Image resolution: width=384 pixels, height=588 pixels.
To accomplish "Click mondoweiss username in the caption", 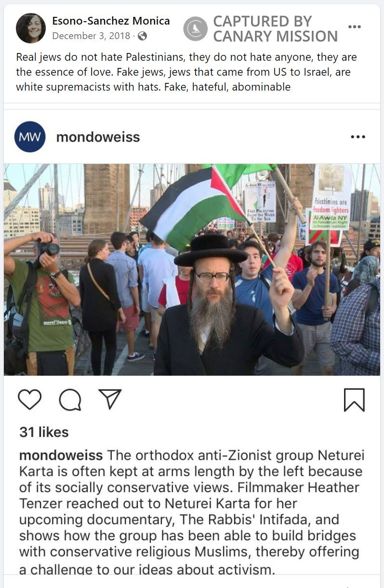I will [61, 455].
